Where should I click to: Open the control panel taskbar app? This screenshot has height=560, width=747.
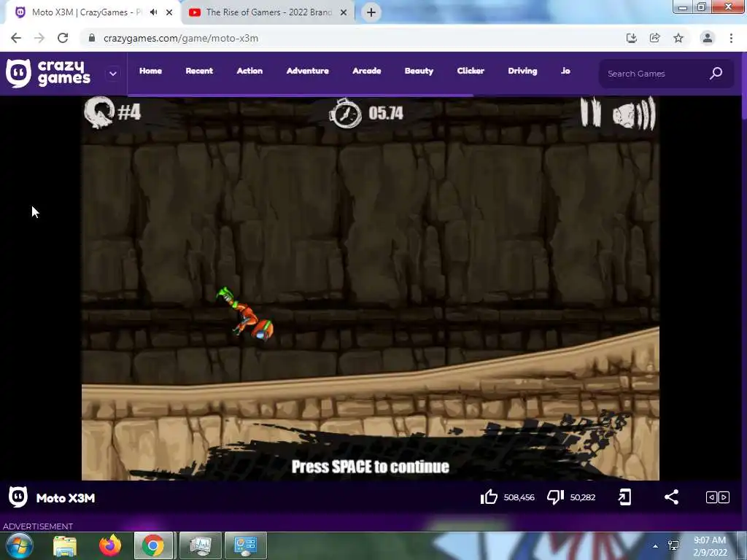coord(245,545)
